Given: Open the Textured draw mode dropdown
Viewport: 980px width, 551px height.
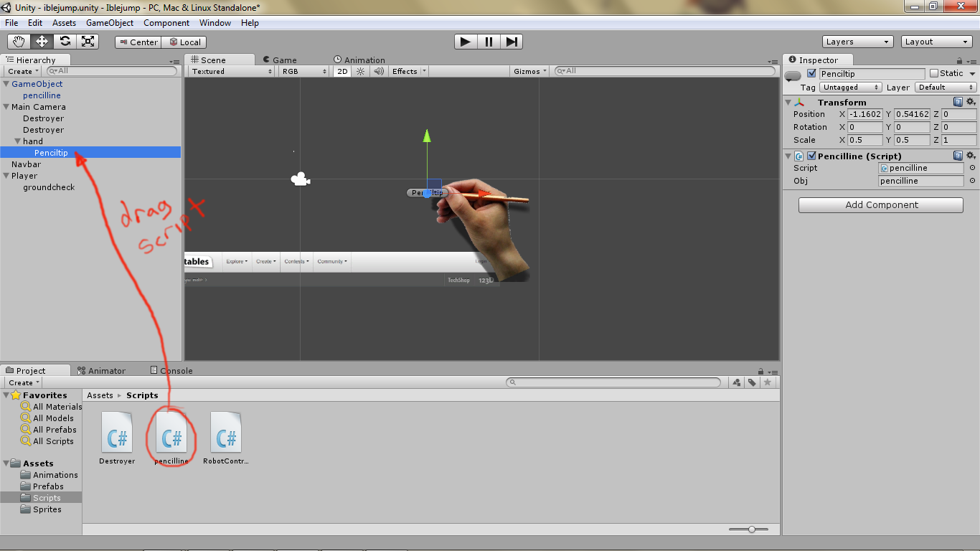Looking at the screenshot, I should pyautogui.click(x=232, y=71).
